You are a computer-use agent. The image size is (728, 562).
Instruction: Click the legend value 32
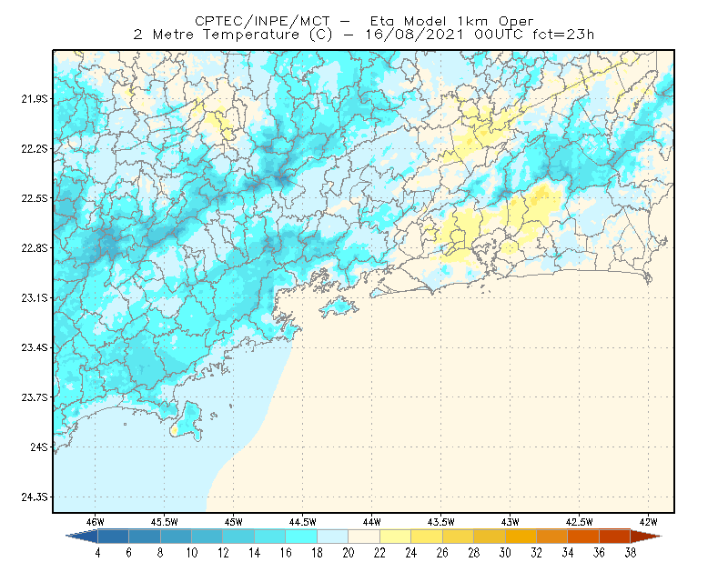pos(537,553)
